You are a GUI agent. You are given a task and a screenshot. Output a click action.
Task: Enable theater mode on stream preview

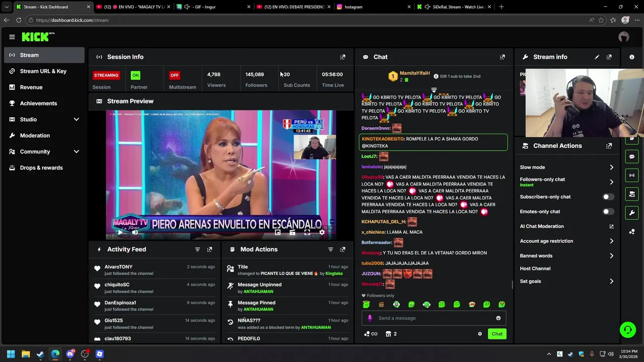(292, 232)
